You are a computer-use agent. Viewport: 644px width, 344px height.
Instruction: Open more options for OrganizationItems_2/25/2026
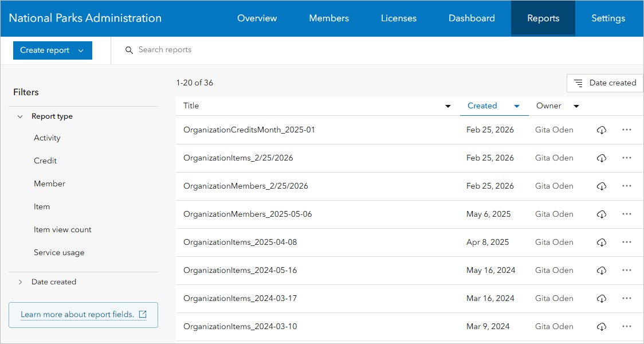coord(626,158)
